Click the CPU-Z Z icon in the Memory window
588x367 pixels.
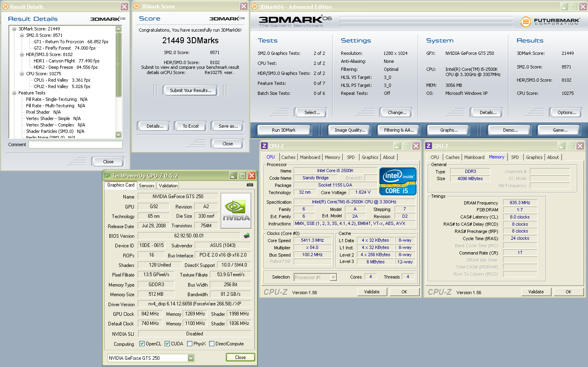[x=429, y=146]
